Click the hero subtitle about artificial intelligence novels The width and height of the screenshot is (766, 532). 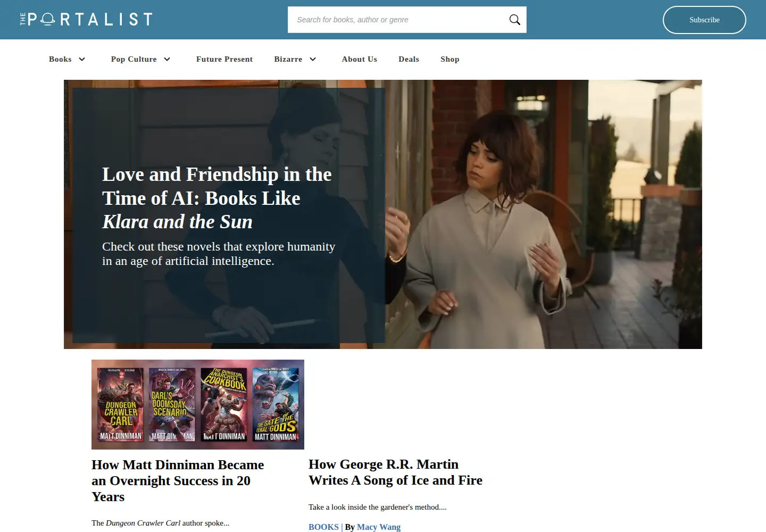219,254
